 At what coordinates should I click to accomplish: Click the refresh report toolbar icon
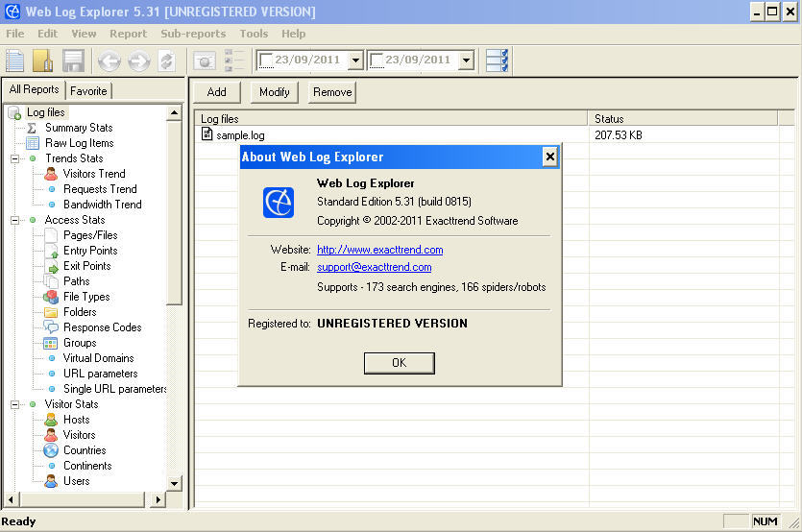[x=167, y=61]
